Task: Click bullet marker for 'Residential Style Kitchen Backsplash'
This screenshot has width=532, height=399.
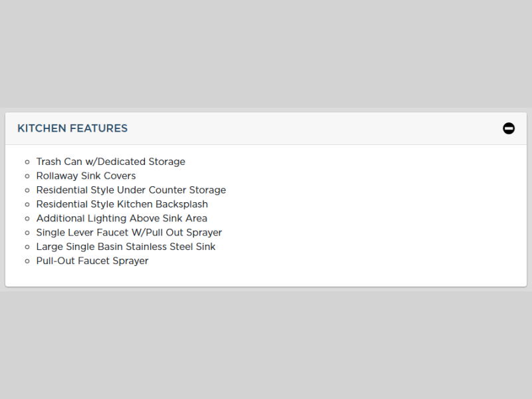Action: pos(27,205)
